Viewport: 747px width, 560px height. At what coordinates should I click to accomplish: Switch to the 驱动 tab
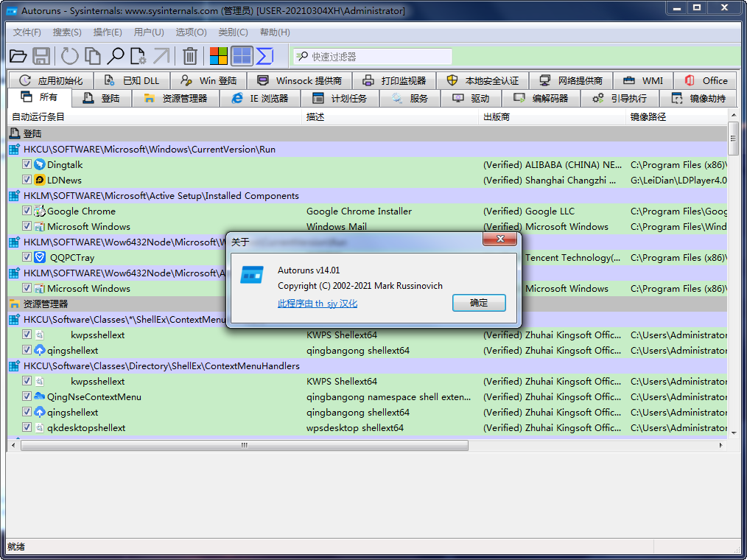(x=471, y=99)
